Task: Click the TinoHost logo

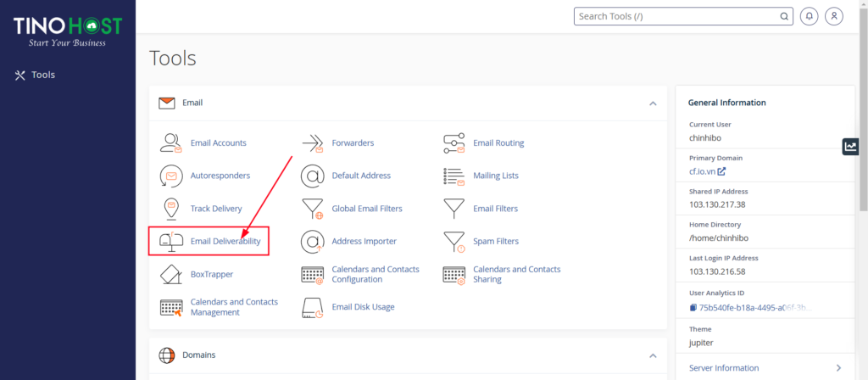Action: [x=68, y=31]
